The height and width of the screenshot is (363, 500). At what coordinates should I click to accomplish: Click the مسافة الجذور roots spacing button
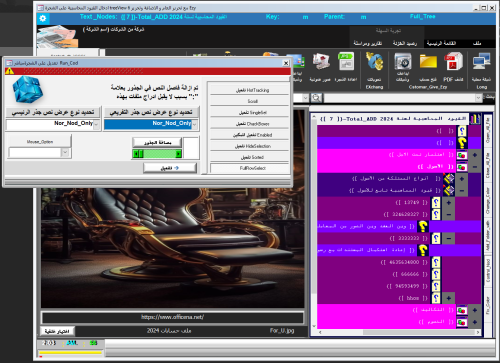tap(157, 142)
